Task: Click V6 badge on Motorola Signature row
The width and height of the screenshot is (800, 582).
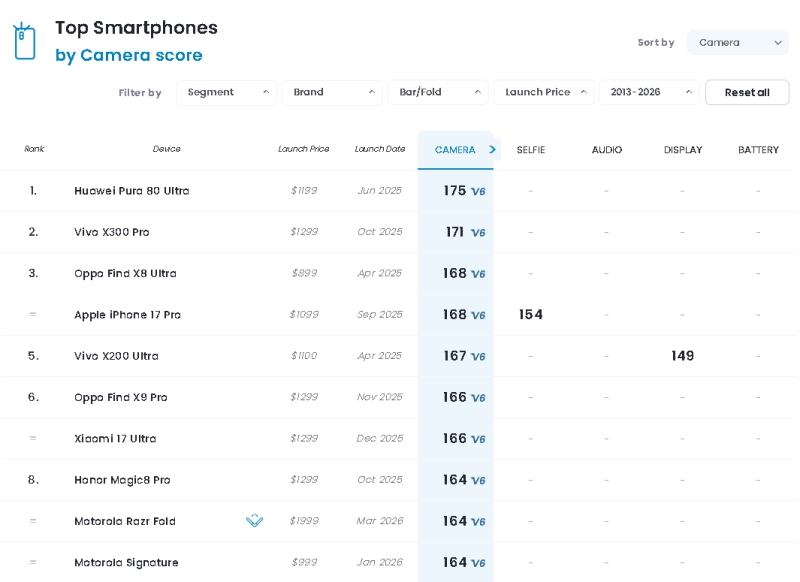Action: coord(478,564)
